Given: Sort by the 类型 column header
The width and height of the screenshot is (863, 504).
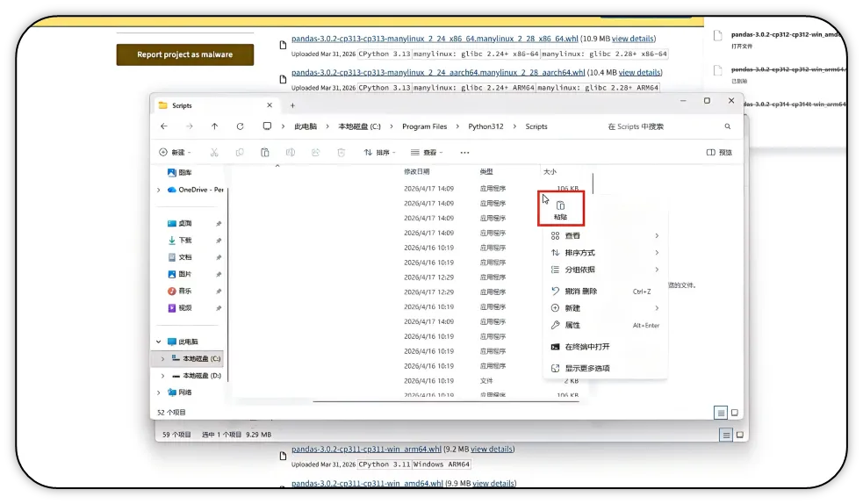Looking at the screenshot, I should coord(486,172).
